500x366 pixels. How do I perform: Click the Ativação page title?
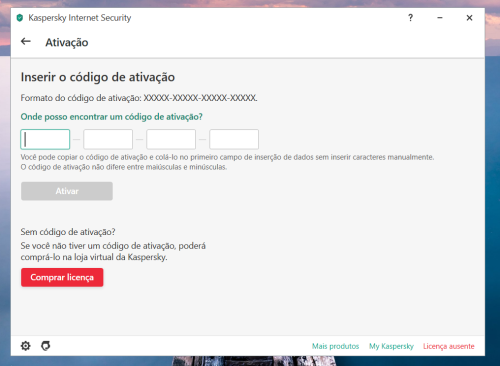(x=67, y=43)
